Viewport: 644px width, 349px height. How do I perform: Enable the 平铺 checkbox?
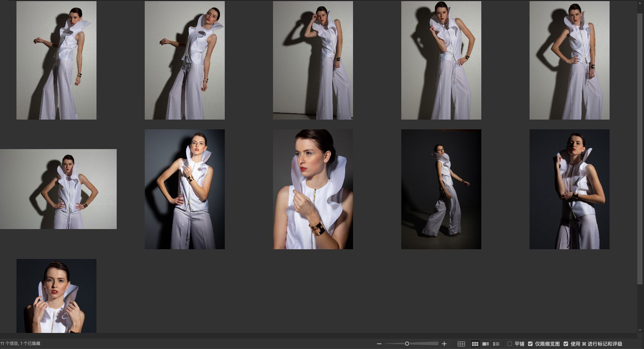pyautogui.click(x=509, y=344)
